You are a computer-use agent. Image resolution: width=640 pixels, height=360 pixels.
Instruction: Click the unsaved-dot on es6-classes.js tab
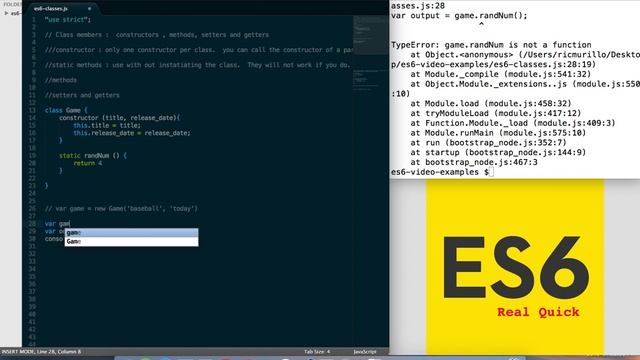pyautogui.click(x=89, y=9)
